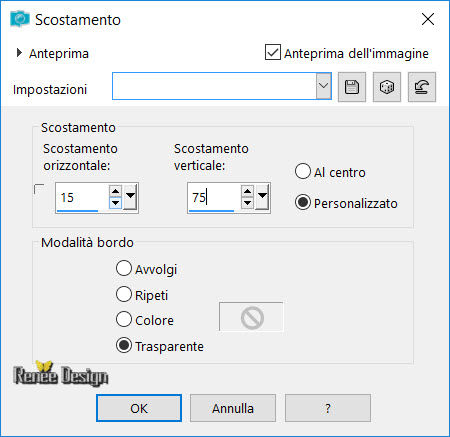
Task: Expand the Anteprima preview section
Action: point(19,53)
